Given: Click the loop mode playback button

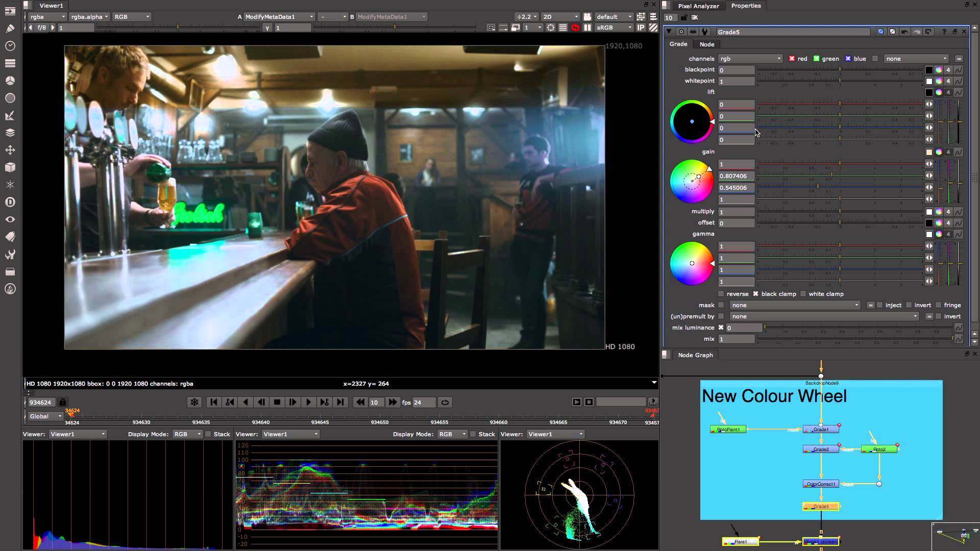Looking at the screenshot, I should [x=445, y=403].
